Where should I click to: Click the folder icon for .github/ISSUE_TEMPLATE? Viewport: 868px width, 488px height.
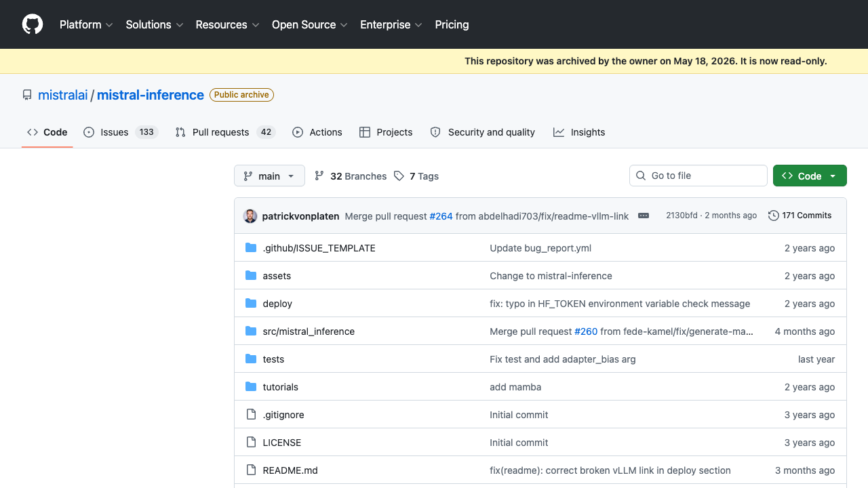point(251,248)
